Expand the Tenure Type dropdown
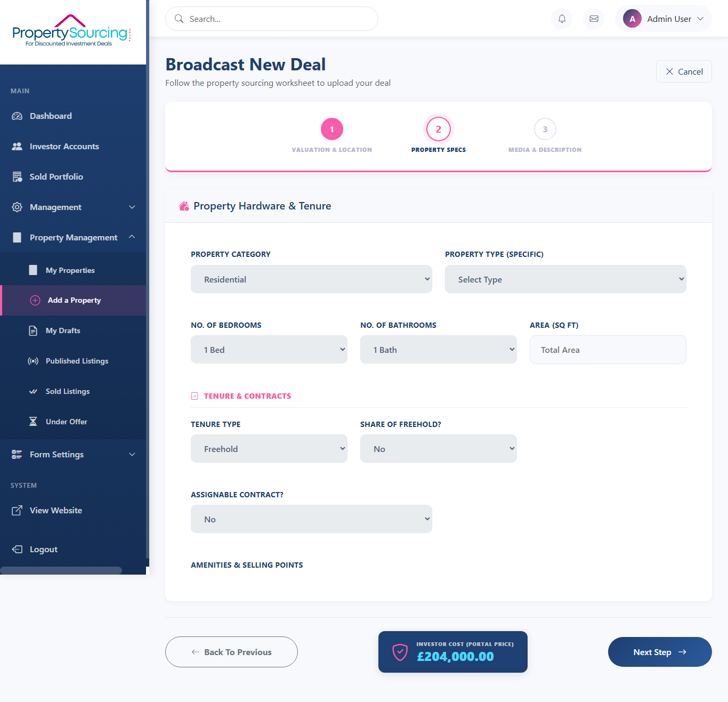This screenshot has width=728, height=702. pyautogui.click(x=269, y=449)
